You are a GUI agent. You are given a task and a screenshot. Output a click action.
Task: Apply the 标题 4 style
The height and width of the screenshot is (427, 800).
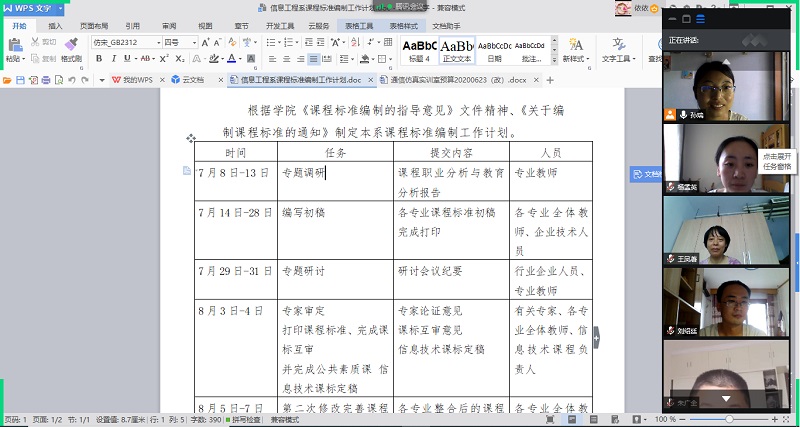point(419,51)
